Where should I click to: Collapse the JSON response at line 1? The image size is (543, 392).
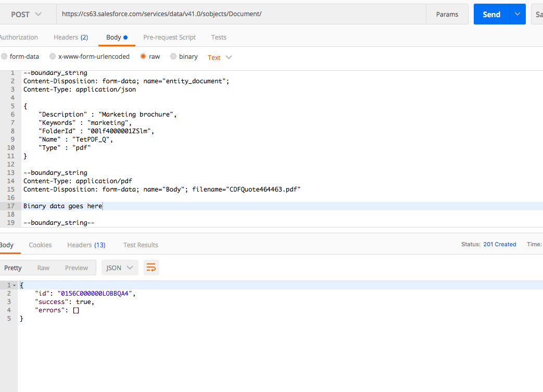coord(14,285)
